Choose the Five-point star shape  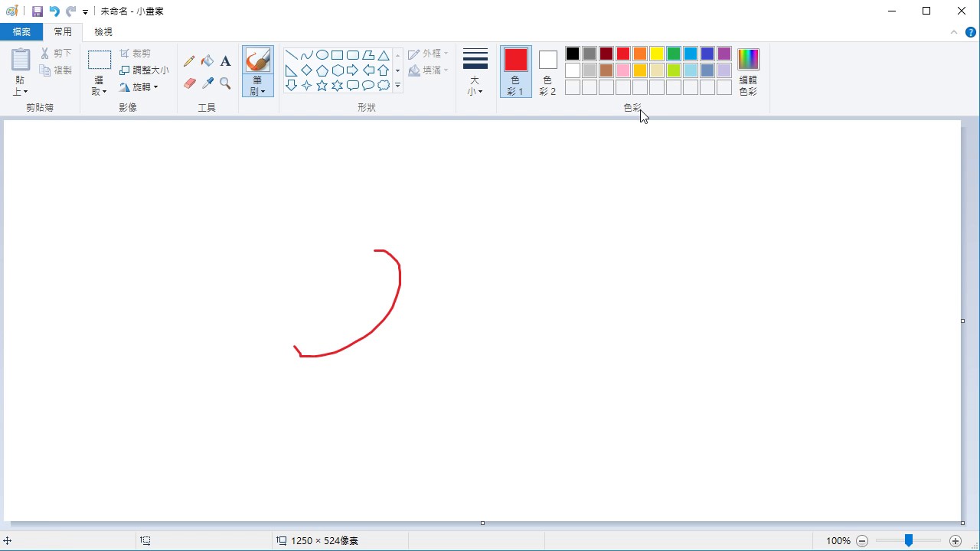[322, 86]
